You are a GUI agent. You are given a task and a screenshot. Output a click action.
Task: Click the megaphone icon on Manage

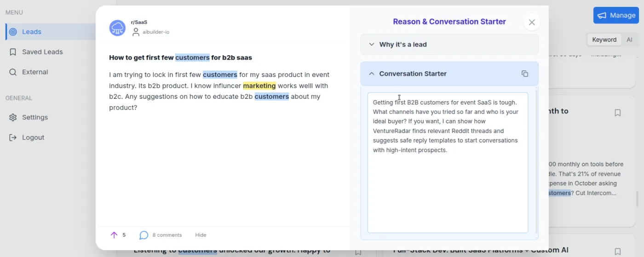pos(602,16)
